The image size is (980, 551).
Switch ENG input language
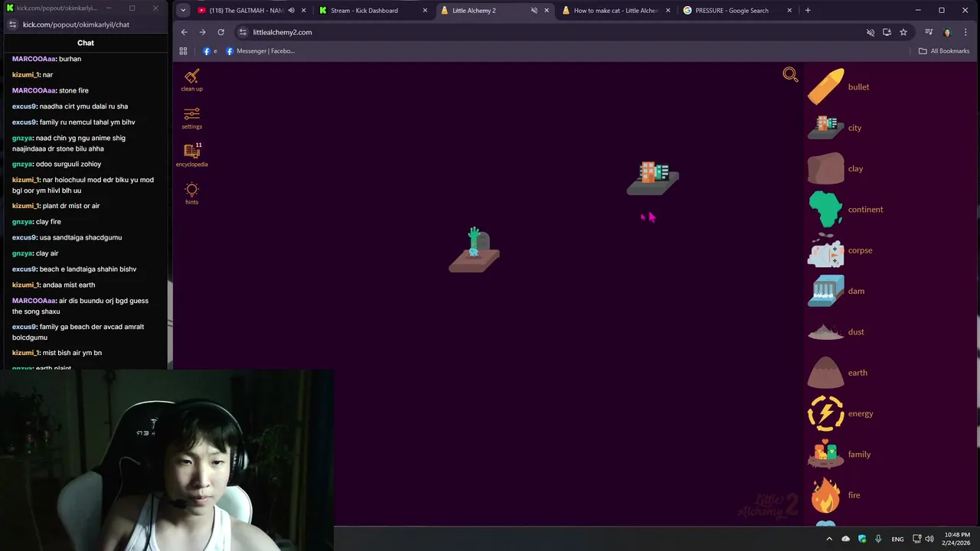tap(897, 539)
